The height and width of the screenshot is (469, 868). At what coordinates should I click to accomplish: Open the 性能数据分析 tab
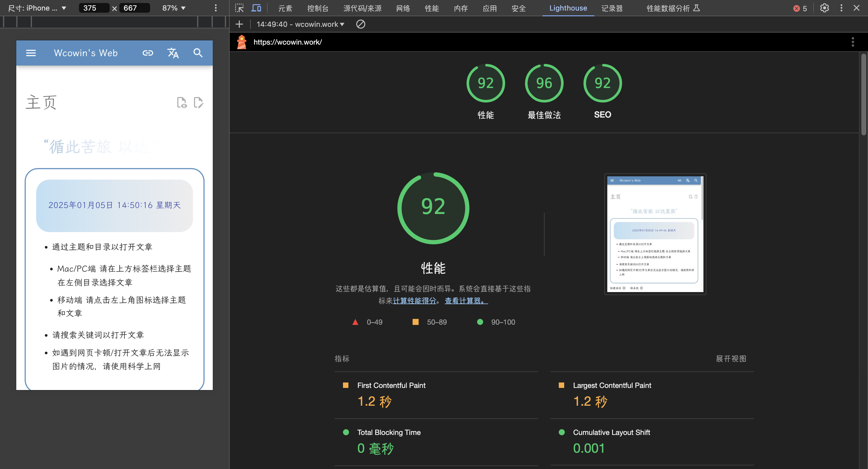click(x=673, y=8)
